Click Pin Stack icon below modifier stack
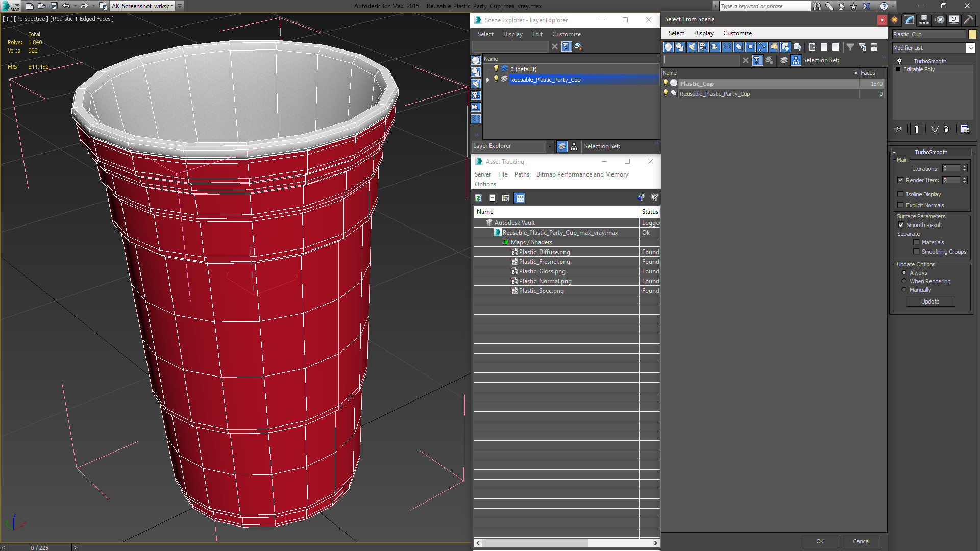Image resolution: width=980 pixels, height=551 pixels. [899, 129]
